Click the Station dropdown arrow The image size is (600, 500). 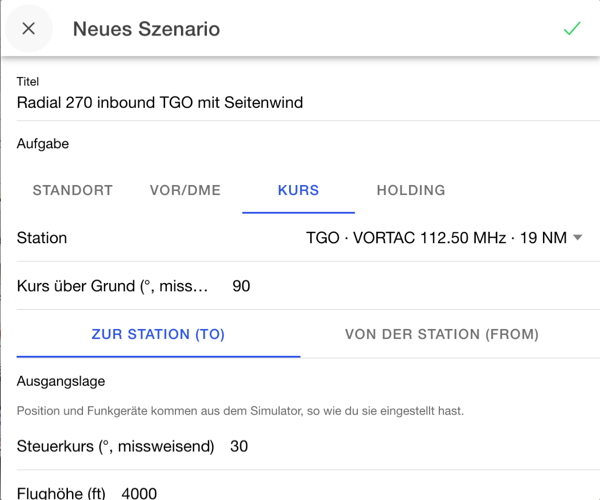point(578,238)
